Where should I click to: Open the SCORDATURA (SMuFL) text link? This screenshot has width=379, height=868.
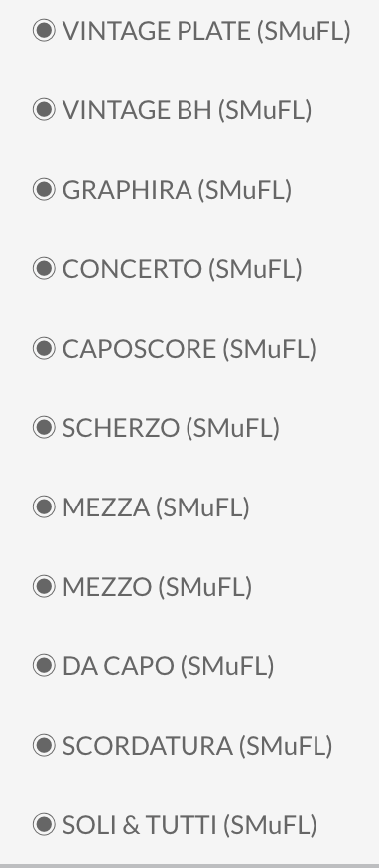197,746
